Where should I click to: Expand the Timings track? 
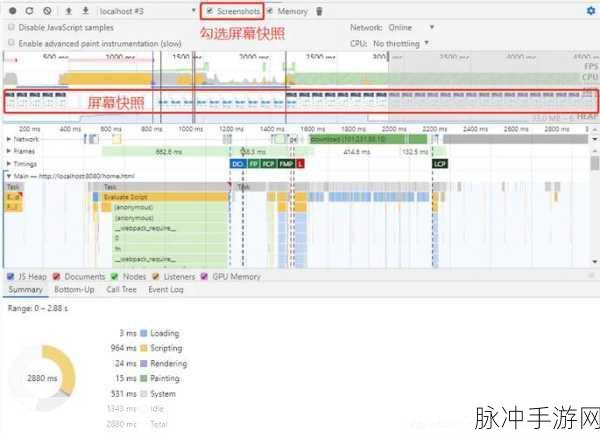(x=8, y=164)
